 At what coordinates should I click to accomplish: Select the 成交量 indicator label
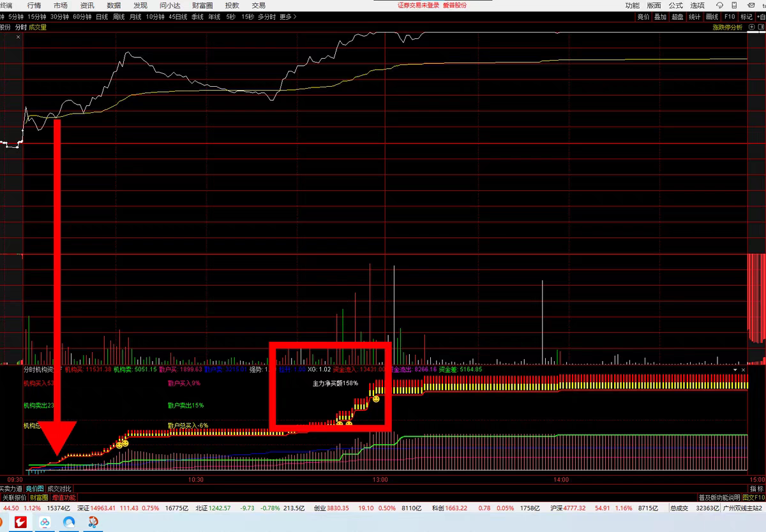click(38, 27)
